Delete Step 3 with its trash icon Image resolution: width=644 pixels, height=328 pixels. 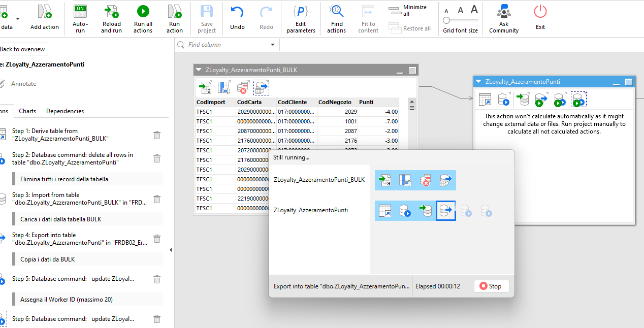[157, 199]
